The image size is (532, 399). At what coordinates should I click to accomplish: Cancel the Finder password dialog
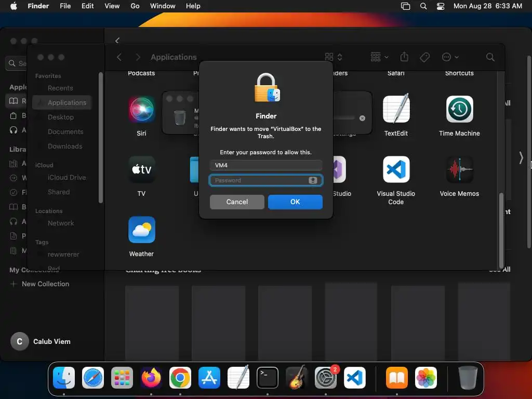pos(237,202)
